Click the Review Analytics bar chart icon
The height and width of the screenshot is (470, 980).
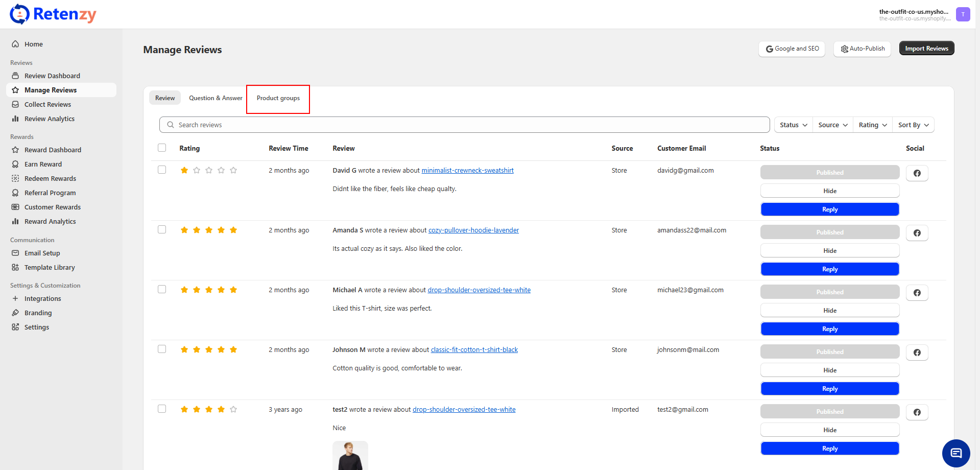pos(15,119)
